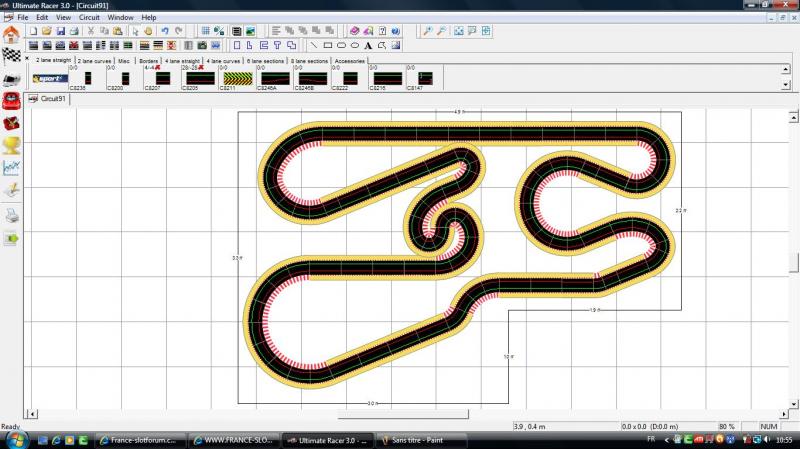The image size is (800, 449).
Task: Open the Circuit menu
Action: pyautogui.click(x=89, y=17)
